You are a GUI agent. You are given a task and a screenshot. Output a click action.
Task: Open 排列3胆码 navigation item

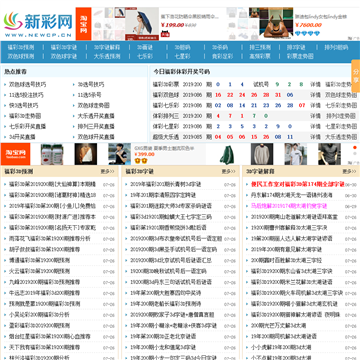point(336,47)
